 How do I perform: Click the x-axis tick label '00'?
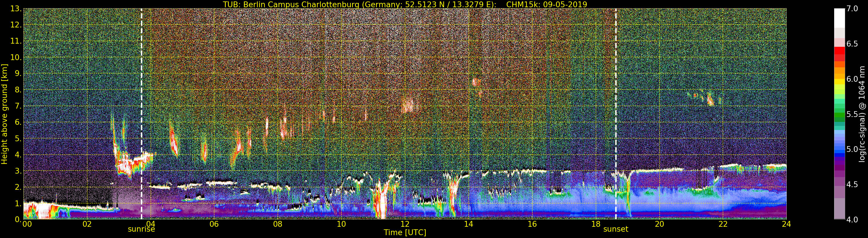27,224
